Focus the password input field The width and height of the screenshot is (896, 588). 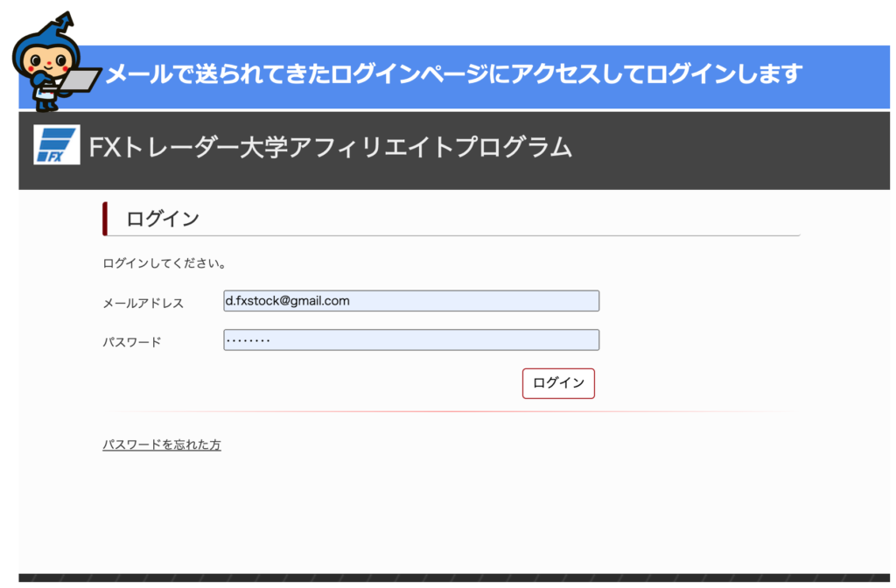(411, 340)
